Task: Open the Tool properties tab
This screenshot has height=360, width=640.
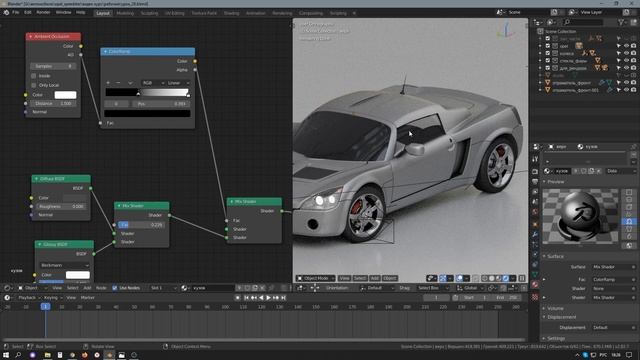Action: click(535, 160)
